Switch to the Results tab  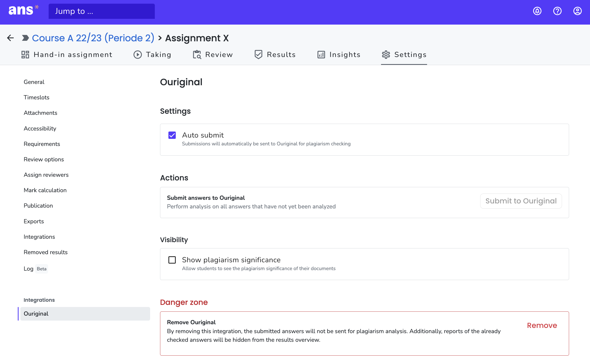[275, 54]
